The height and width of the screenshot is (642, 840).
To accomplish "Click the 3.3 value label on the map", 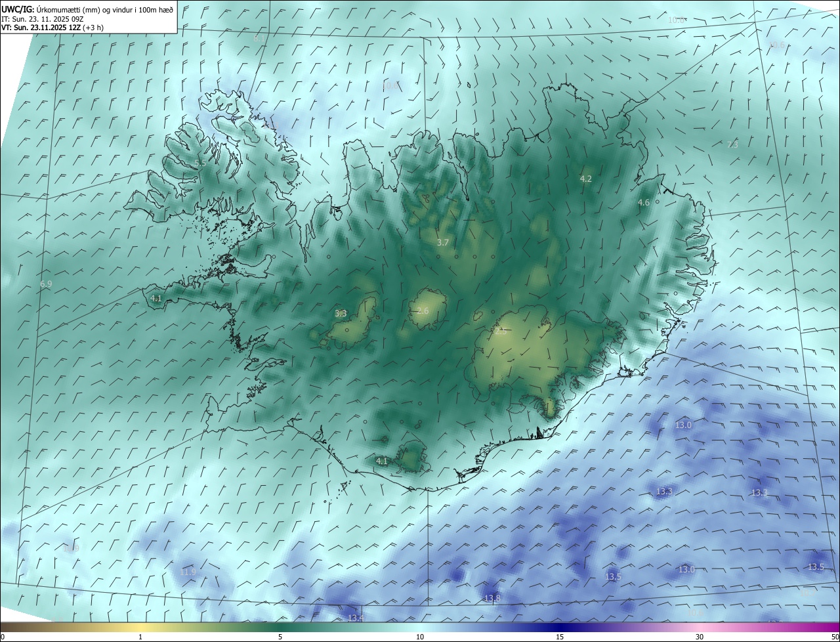I will [x=341, y=314].
